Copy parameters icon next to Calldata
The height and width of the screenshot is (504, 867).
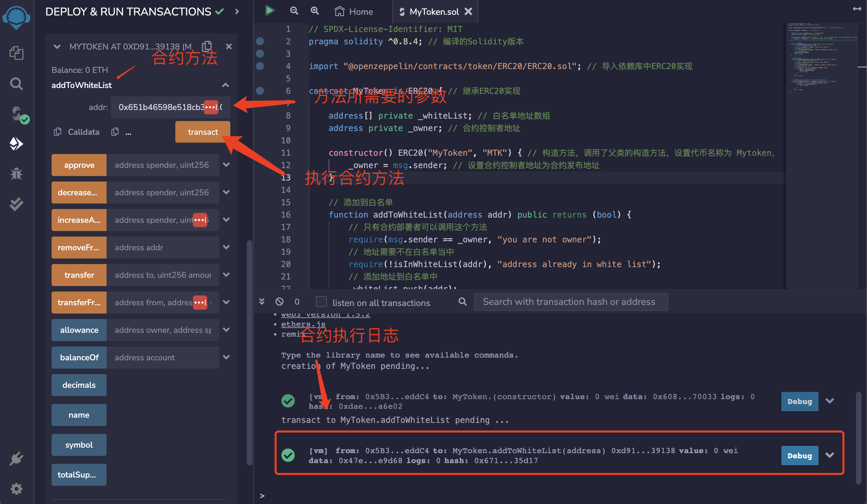click(x=115, y=132)
